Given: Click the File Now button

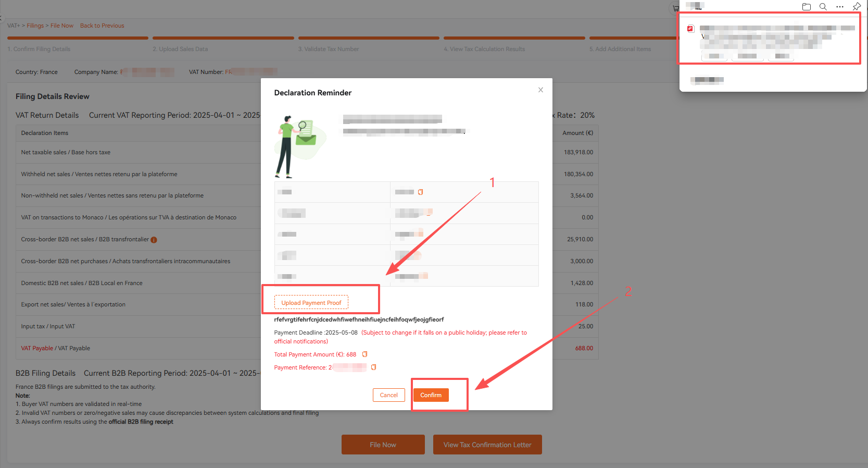Looking at the screenshot, I should [383, 445].
